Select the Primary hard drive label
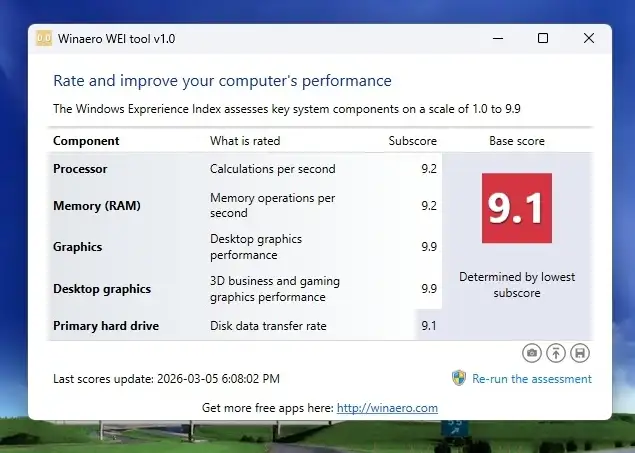Image resolution: width=635 pixels, height=453 pixels. 106,326
